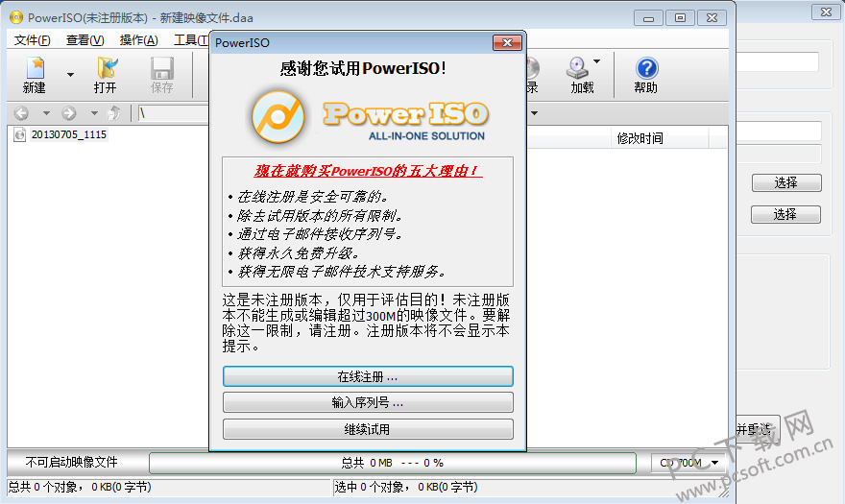This screenshot has height=504, width=845.
Task: Click the up one level icon
Action: [114, 113]
